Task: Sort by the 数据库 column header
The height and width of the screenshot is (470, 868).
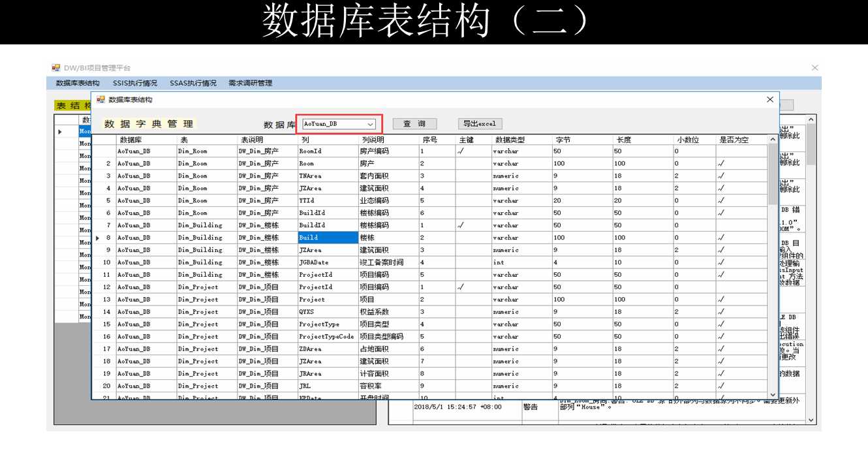Action: [146, 140]
